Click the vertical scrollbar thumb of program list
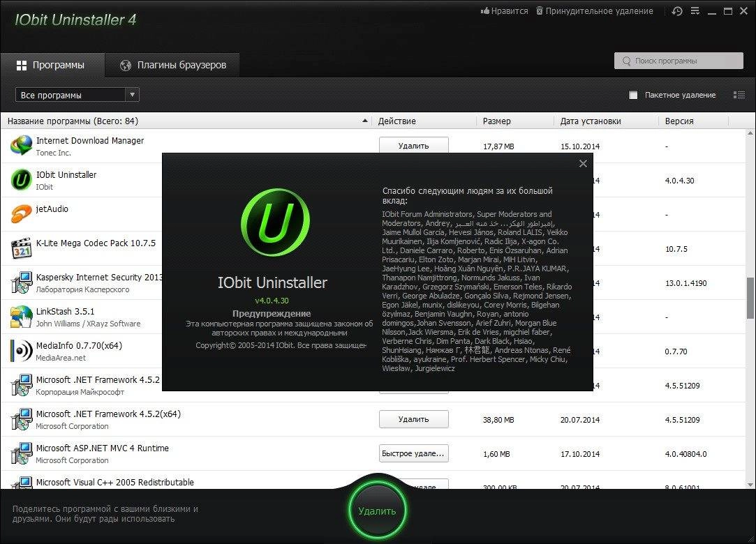This screenshot has width=756, height=544. [x=750, y=298]
